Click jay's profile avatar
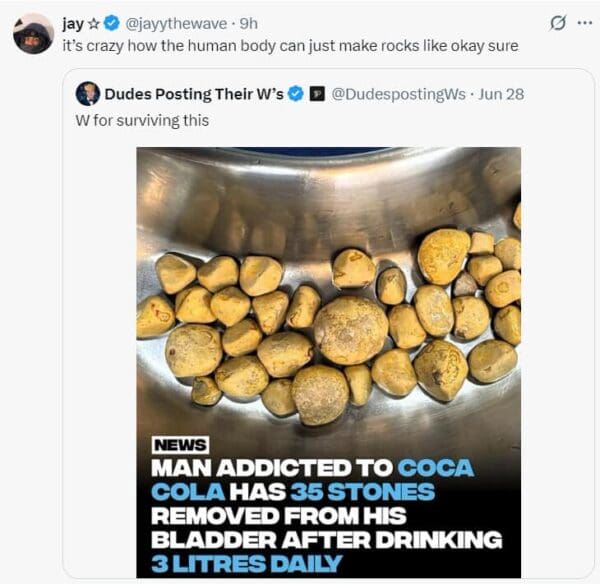The height and width of the screenshot is (584, 600). pos(33,34)
